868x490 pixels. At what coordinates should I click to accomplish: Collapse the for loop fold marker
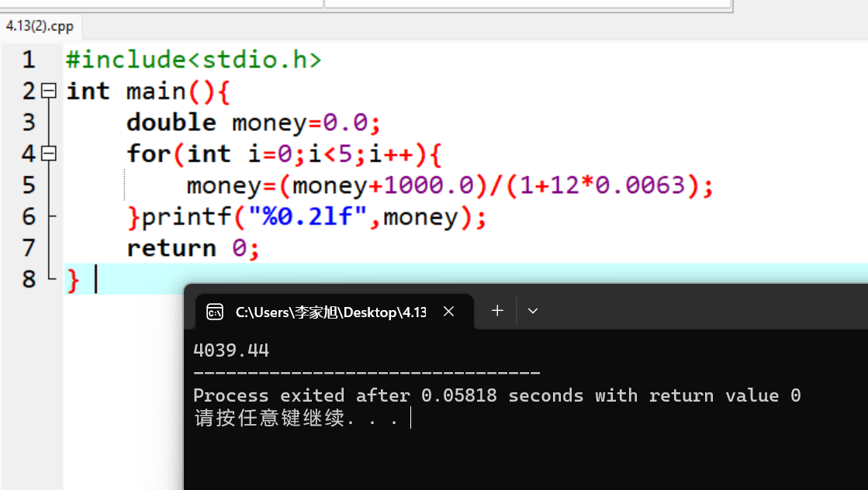point(50,154)
